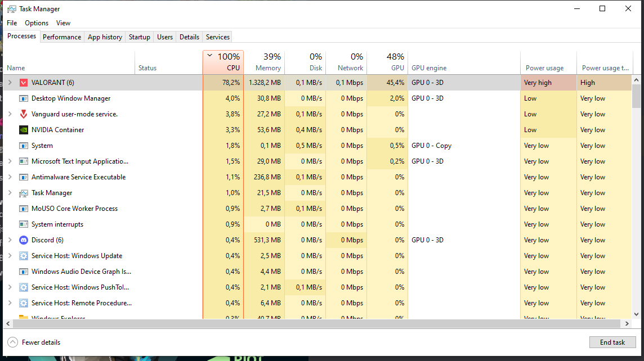Screen dimensions: 644x361
Task: Click the NVIDIA Container icon
Action: pos(24,130)
